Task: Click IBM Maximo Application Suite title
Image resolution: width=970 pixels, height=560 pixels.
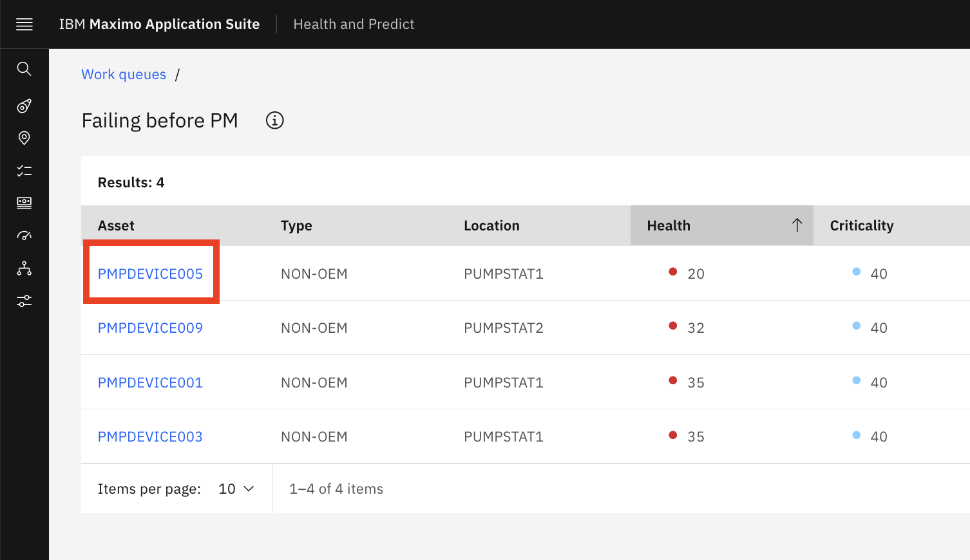Action: (160, 24)
